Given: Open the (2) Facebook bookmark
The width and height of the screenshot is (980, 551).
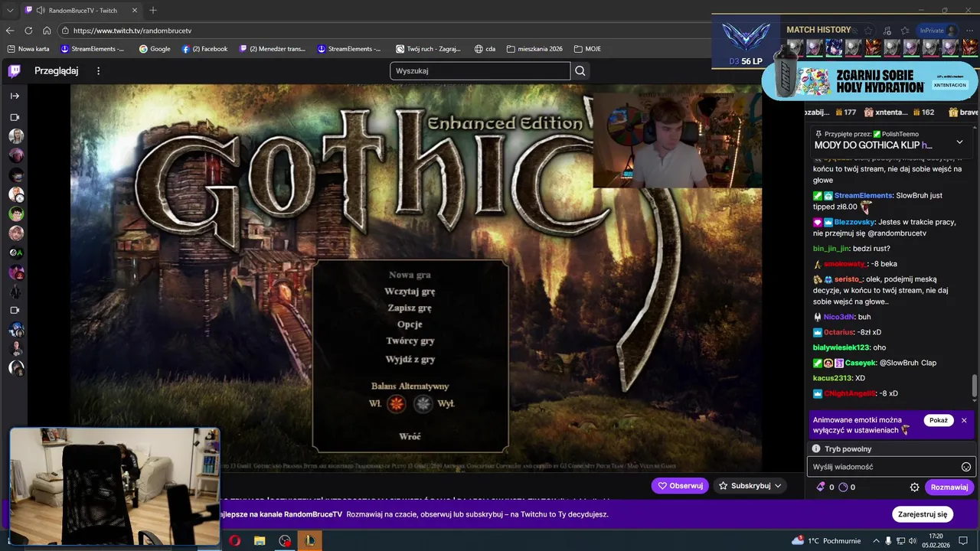Looking at the screenshot, I should coord(204,49).
